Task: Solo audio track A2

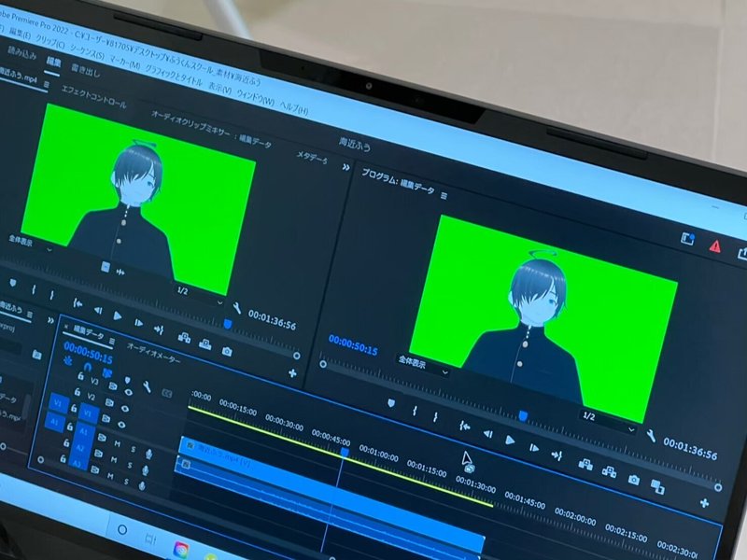Action: pos(129,466)
